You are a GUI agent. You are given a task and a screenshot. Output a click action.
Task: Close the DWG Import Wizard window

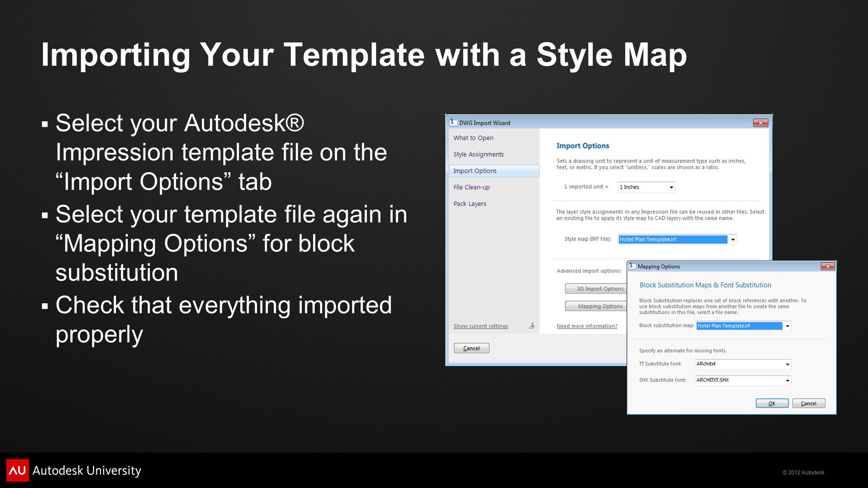(760, 123)
